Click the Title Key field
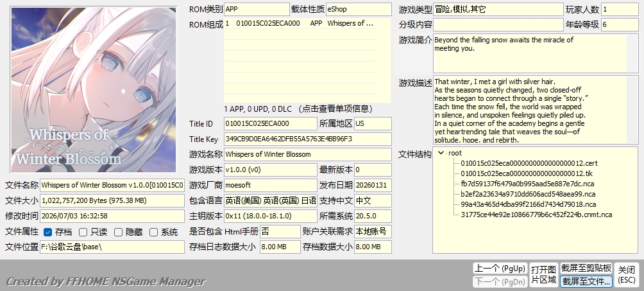This screenshot has height=291, width=644. click(308, 139)
